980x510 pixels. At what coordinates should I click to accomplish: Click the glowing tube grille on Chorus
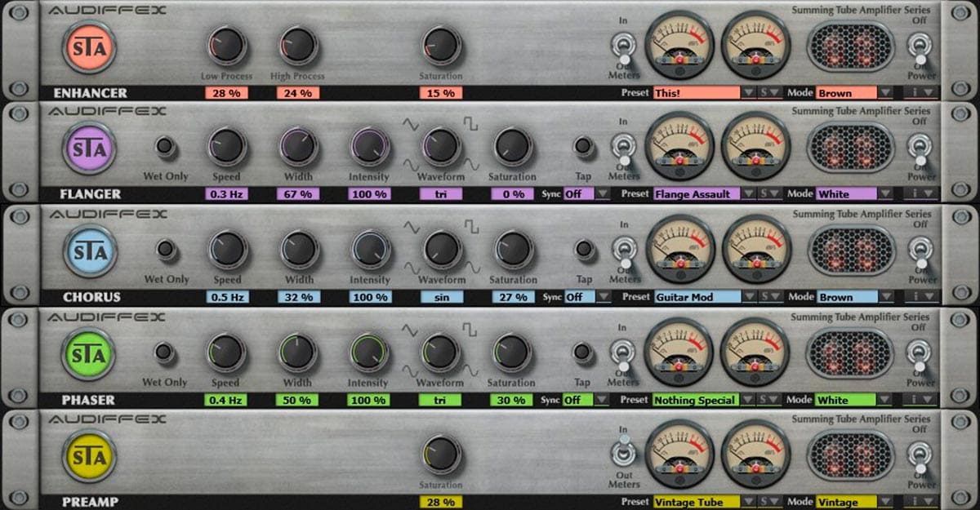pos(850,251)
